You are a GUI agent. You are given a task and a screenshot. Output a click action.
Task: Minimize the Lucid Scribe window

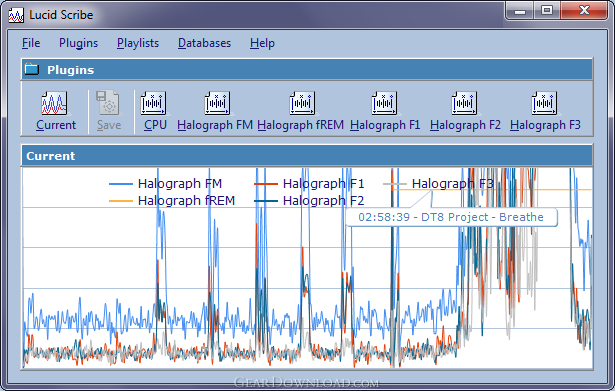pyautogui.click(x=520, y=11)
